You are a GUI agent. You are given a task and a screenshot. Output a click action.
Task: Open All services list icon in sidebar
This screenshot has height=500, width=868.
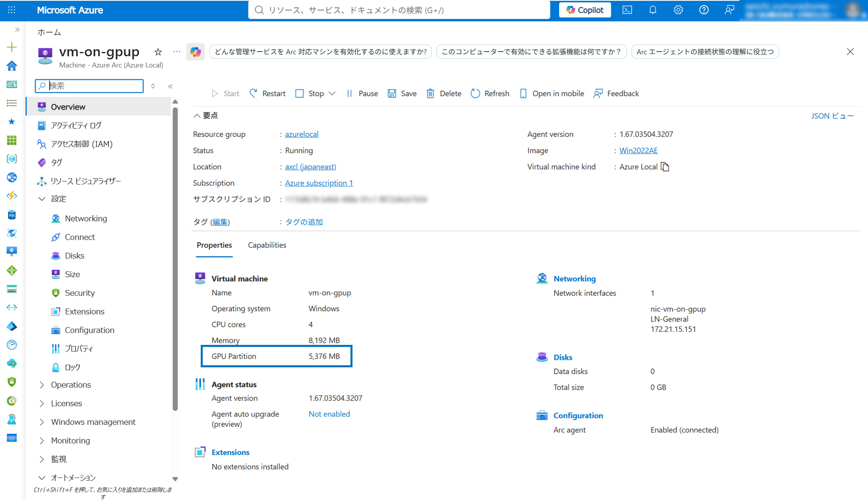[x=12, y=103]
